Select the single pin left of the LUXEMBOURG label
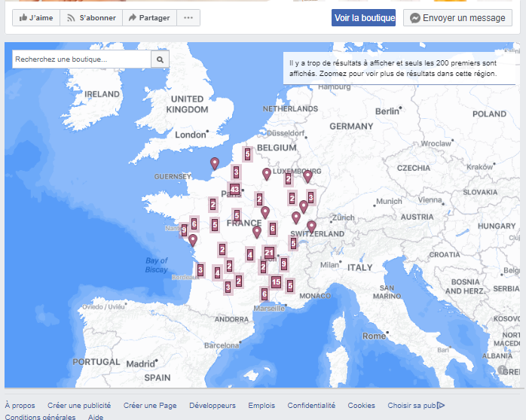This screenshot has height=420, width=526. (267, 175)
